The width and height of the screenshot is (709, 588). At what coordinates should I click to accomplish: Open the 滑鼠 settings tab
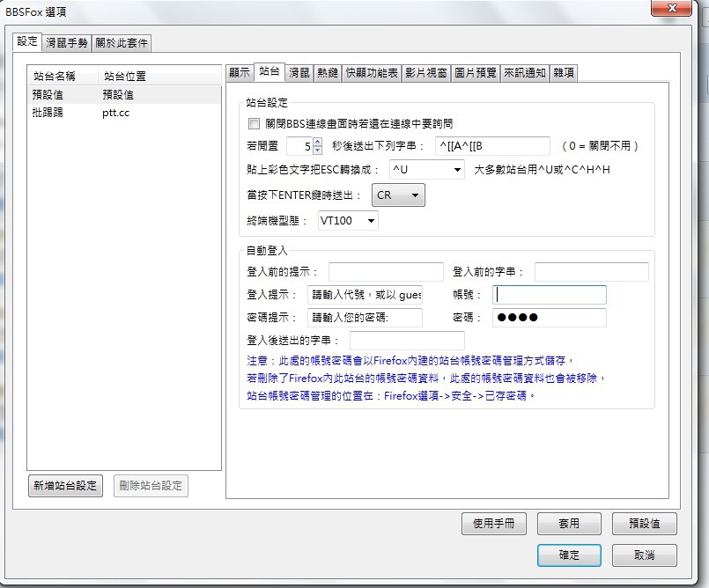[x=299, y=73]
